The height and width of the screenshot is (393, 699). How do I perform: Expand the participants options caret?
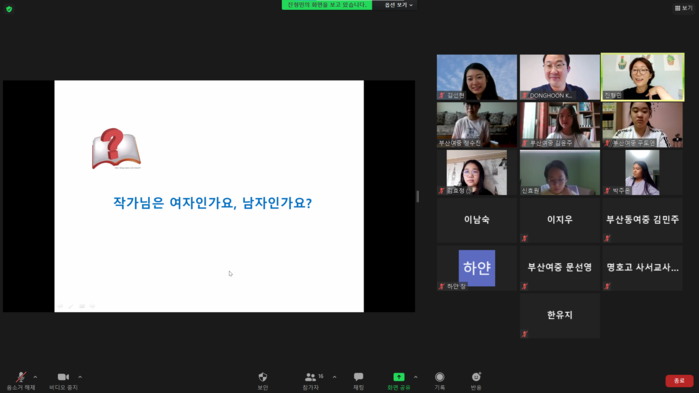[x=334, y=377]
